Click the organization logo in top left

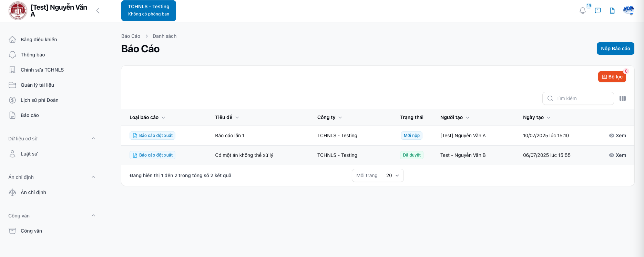click(18, 11)
